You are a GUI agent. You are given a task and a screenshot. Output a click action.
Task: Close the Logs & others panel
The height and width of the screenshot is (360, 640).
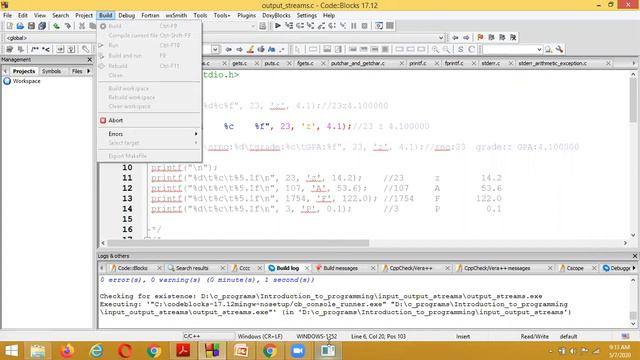[x=635, y=256]
